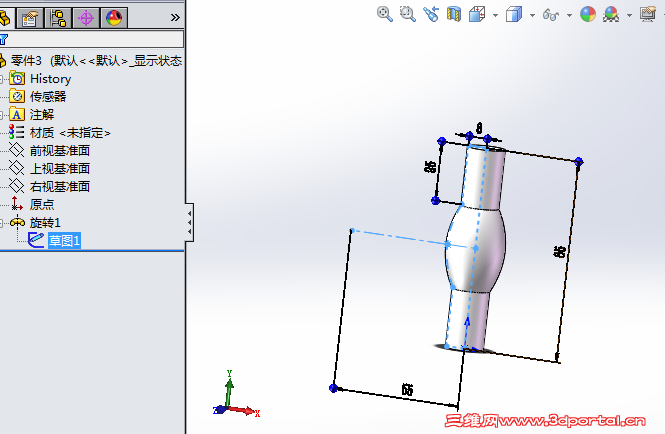665x434 pixels.
Task: Click the red X axis of the triad
Action: coord(244,411)
